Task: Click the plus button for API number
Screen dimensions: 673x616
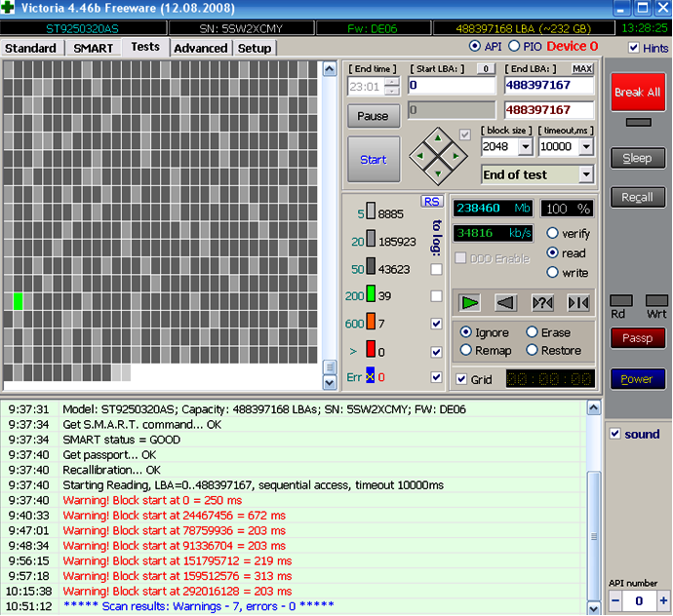Action: tap(663, 601)
